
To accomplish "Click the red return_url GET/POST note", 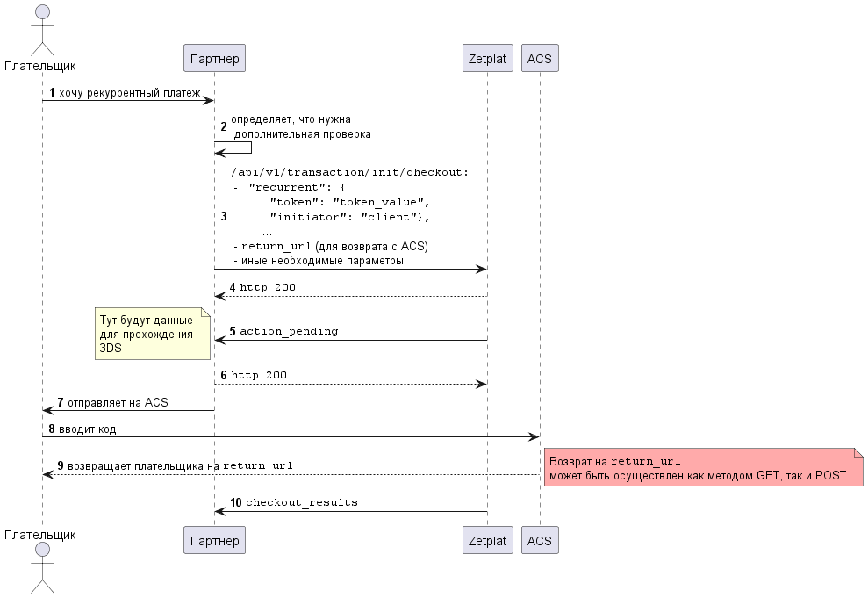I will tap(702, 467).
